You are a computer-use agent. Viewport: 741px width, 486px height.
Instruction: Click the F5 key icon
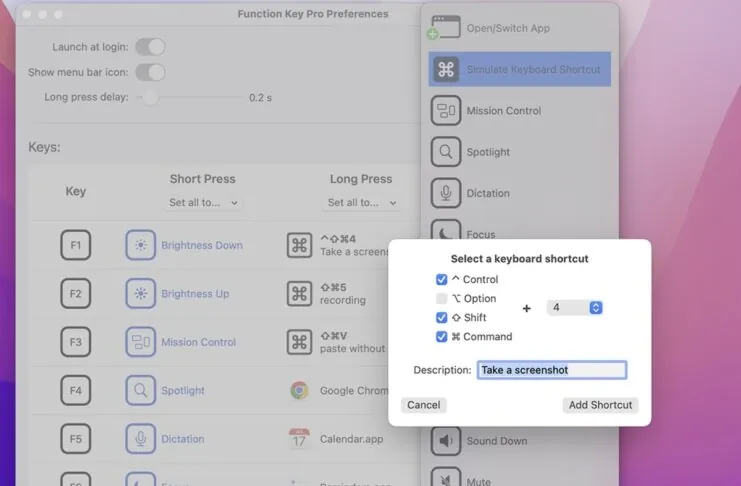[x=76, y=439]
